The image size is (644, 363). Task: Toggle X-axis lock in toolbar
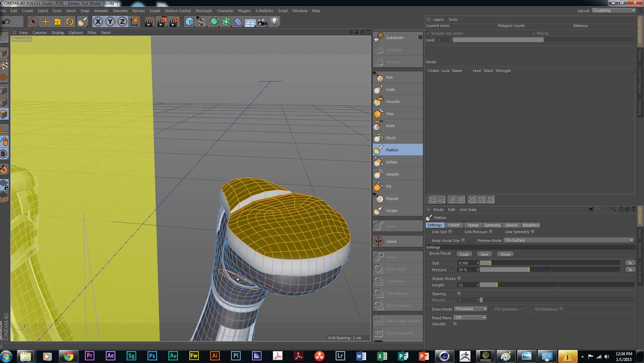tap(98, 22)
